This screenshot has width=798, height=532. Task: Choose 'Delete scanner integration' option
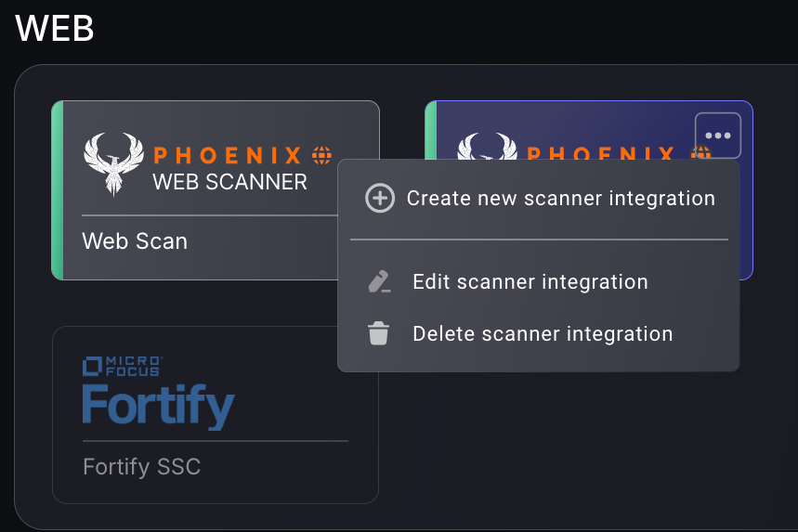[543, 334]
